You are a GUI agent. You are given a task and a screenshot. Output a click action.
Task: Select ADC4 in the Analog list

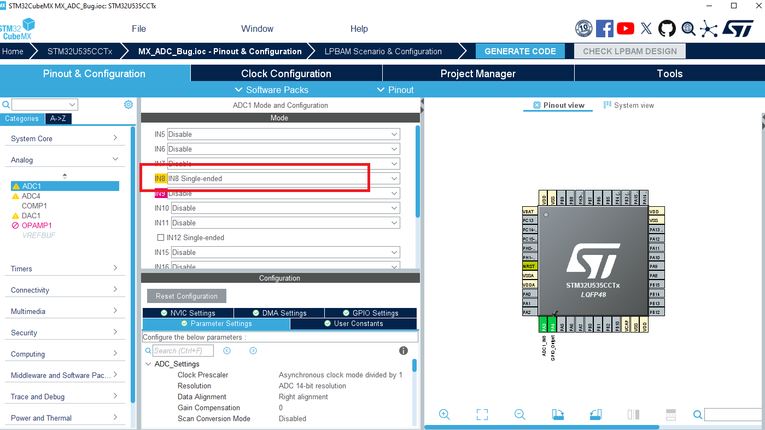30,196
